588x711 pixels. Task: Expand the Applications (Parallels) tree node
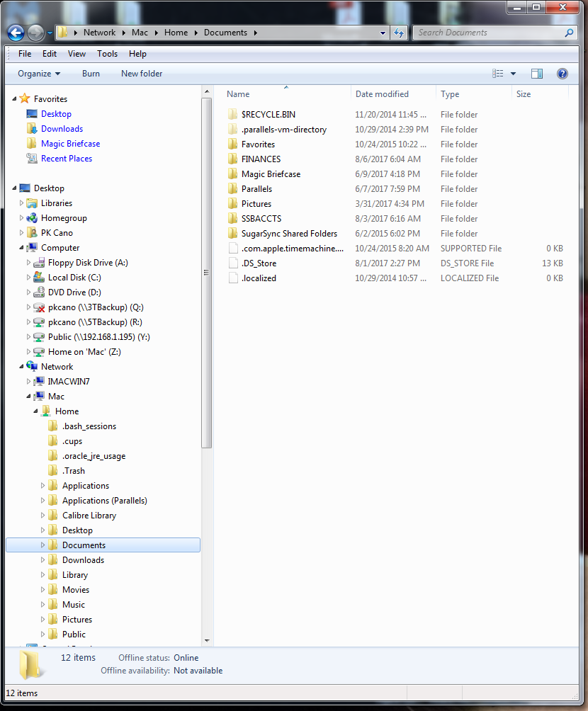point(43,501)
